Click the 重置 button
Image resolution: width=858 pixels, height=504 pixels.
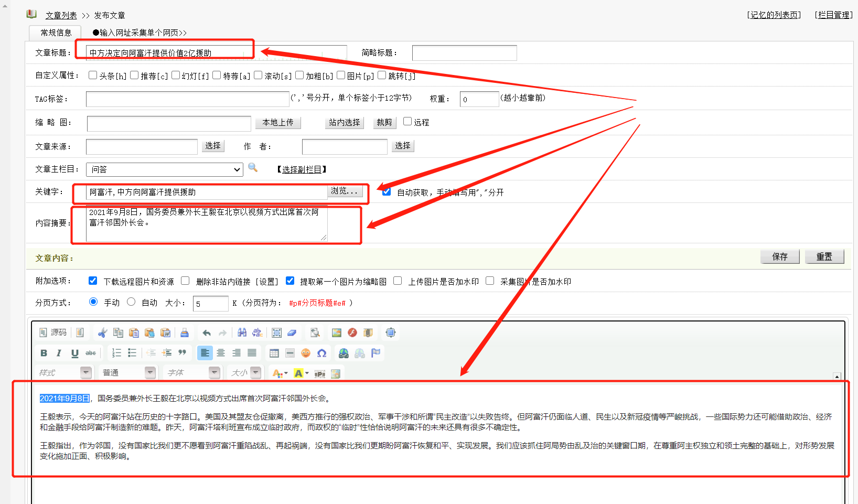824,256
